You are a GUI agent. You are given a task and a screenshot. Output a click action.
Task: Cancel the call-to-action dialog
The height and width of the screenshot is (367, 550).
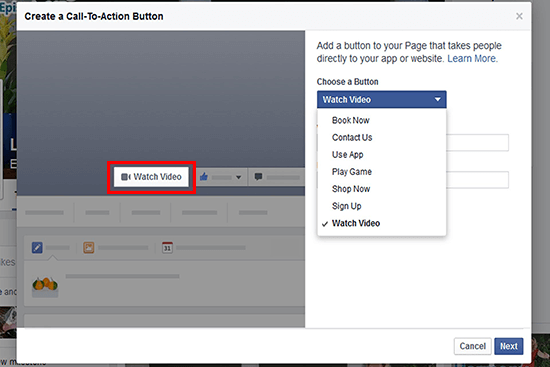[x=472, y=346]
